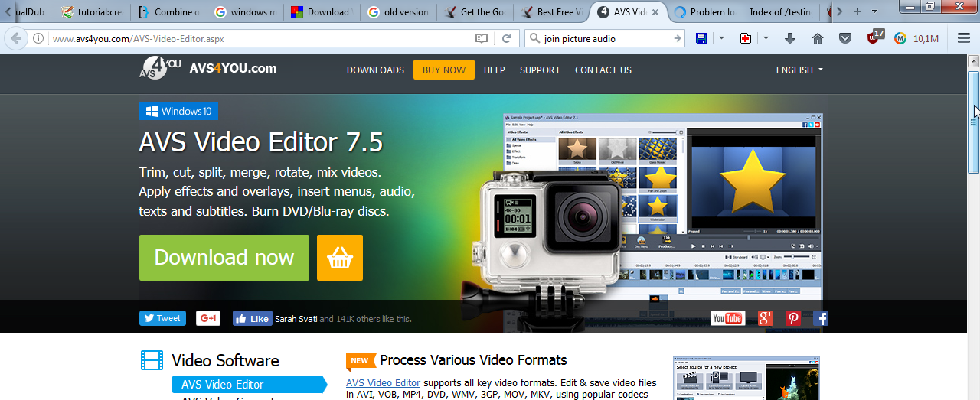980x400 pixels.
Task: Switch to the old version tab
Action: coord(398,11)
